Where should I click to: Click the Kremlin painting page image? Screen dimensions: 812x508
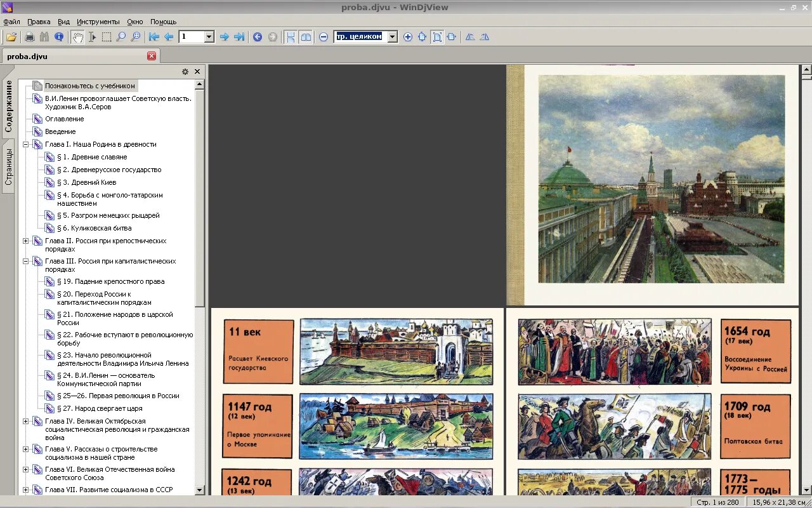(x=661, y=178)
